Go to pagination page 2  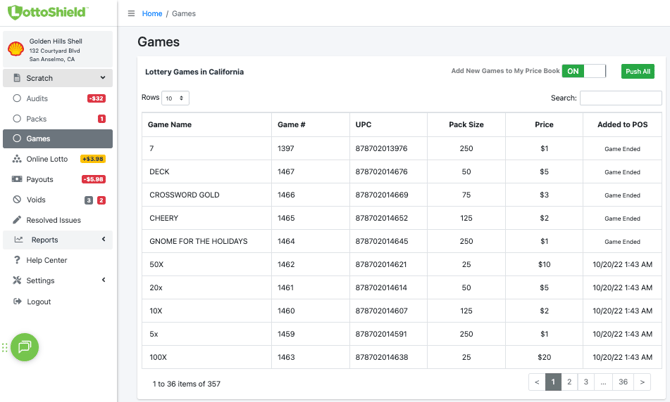point(569,382)
